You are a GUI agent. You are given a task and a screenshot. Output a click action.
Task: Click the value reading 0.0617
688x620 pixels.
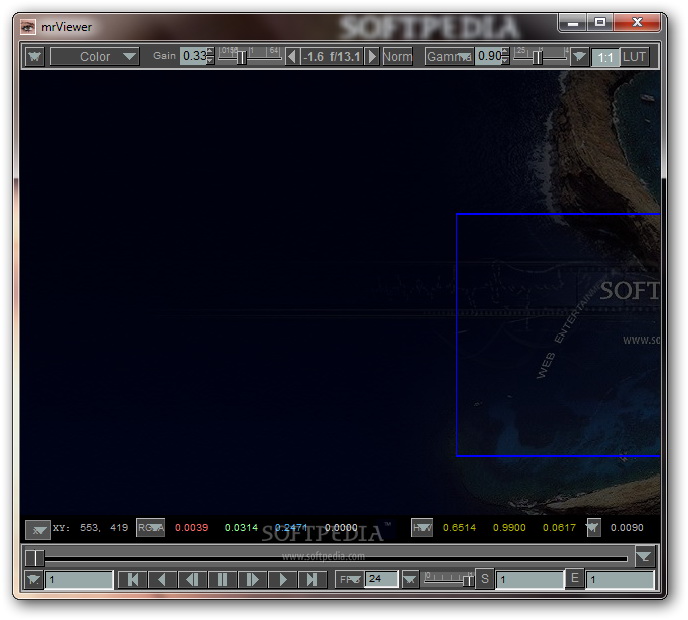coord(559,527)
